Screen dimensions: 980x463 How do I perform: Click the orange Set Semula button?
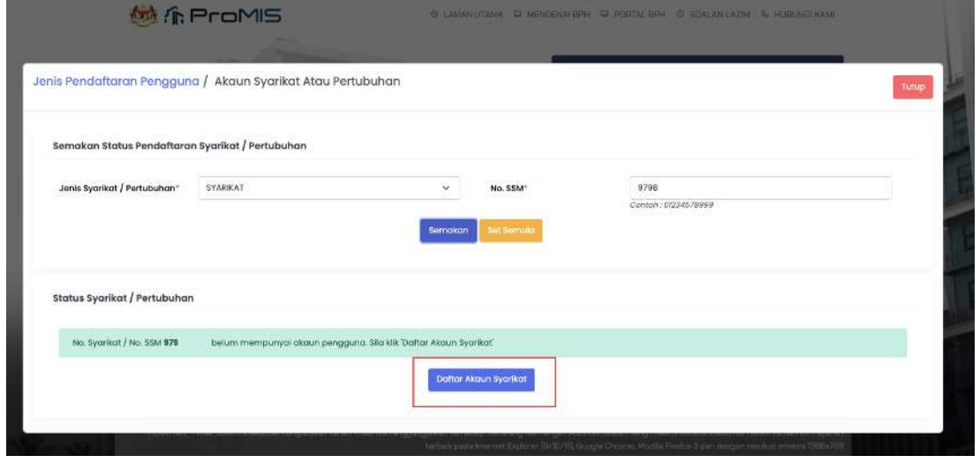point(510,231)
